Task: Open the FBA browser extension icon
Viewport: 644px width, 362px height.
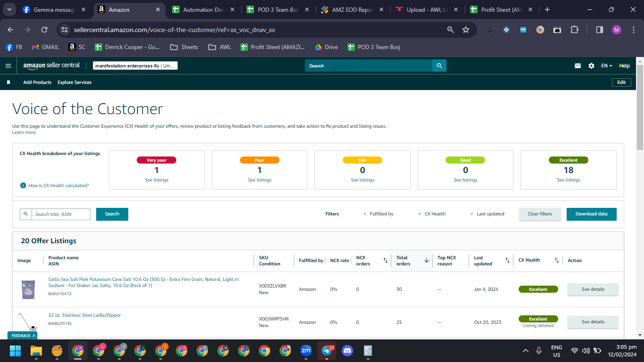Action: 523,30
